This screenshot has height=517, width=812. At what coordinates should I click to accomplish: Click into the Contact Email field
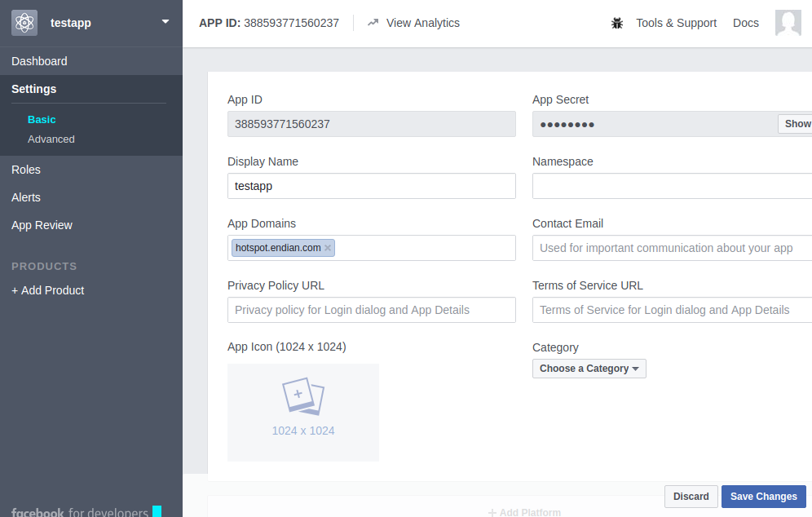pos(672,248)
